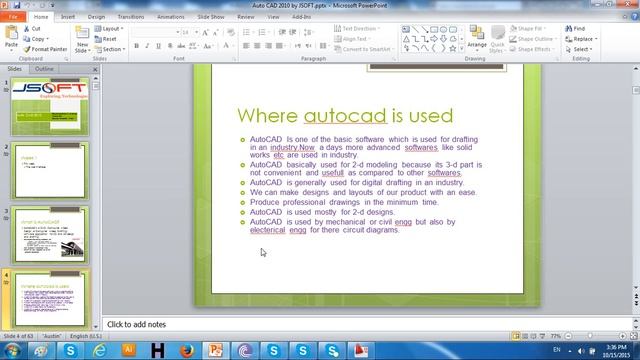Click the Find binoculars icon
This screenshot has height=360, width=640.
(568, 29)
